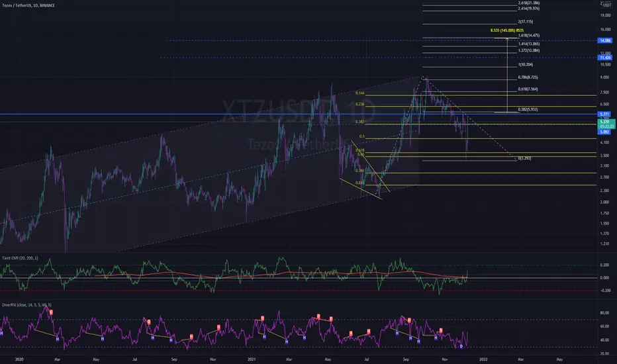Click the 0.382(5.933) Fibonacci level label
The height and width of the screenshot is (364, 617).
528,109
